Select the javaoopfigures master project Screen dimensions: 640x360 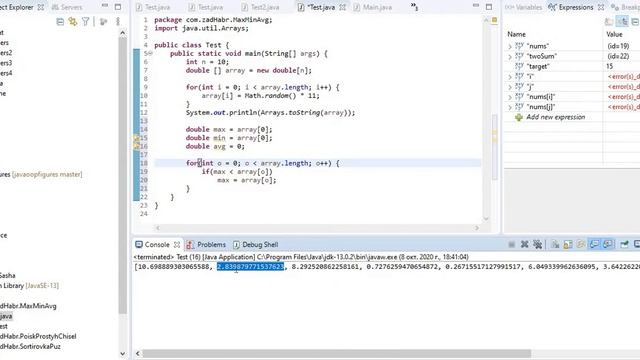point(41,174)
